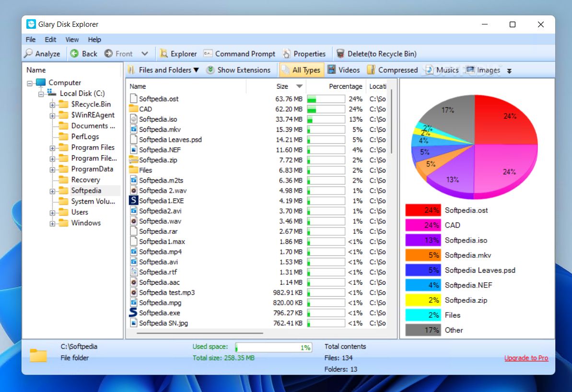
Task: Select the Compressed filter icon
Action: [371, 69]
